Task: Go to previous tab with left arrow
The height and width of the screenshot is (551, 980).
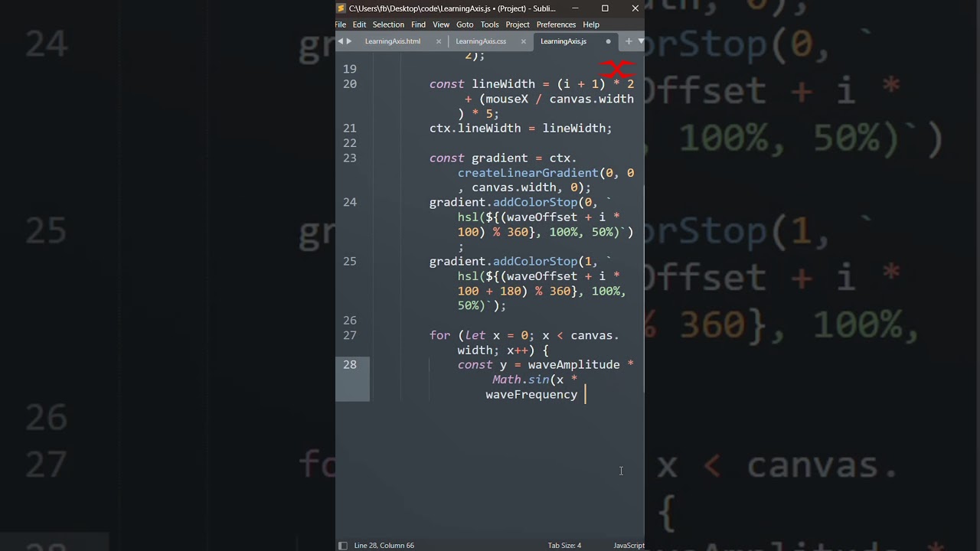Action: (341, 41)
